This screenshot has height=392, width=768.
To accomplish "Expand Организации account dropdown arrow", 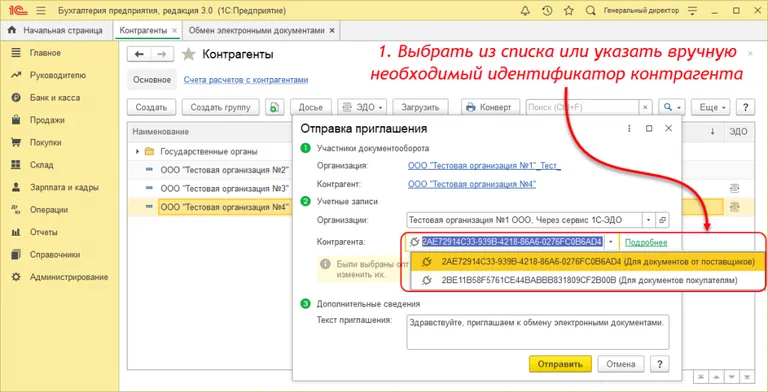I will pyautogui.click(x=648, y=220).
